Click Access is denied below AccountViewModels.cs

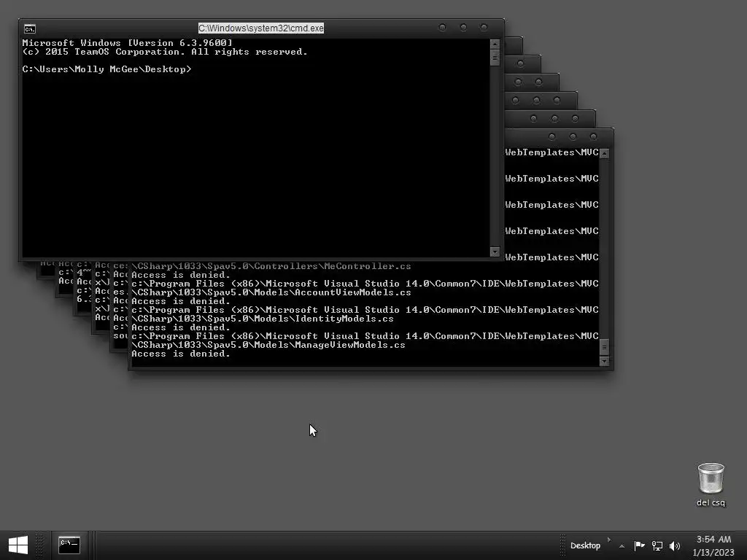pyautogui.click(x=181, y=301)
